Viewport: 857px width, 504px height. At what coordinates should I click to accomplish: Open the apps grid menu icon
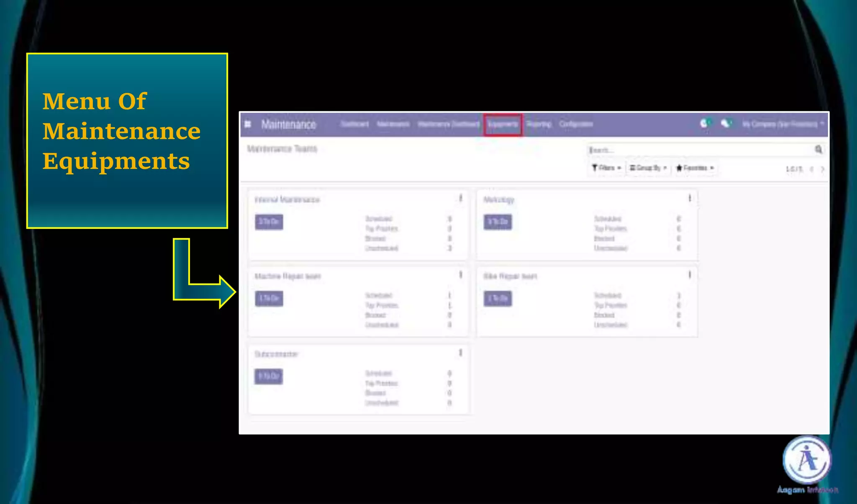click(248, 124)
